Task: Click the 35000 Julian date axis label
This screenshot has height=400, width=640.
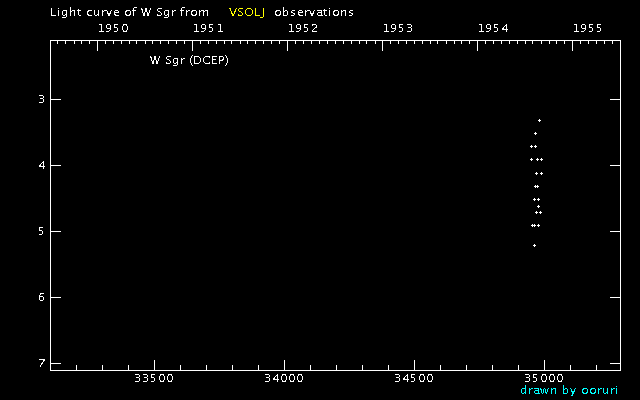Action: (543, 378)
